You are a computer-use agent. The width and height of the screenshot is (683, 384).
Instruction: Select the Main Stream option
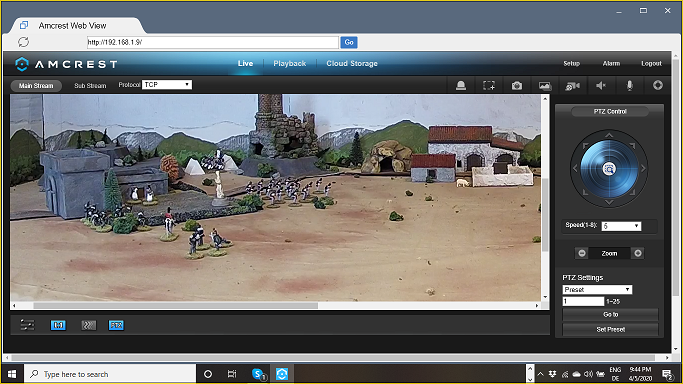tap(36, 86)
